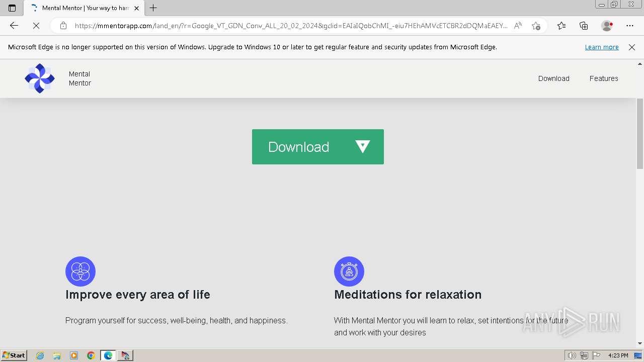
Task: View site information lock icon
Action: (63, 26)
